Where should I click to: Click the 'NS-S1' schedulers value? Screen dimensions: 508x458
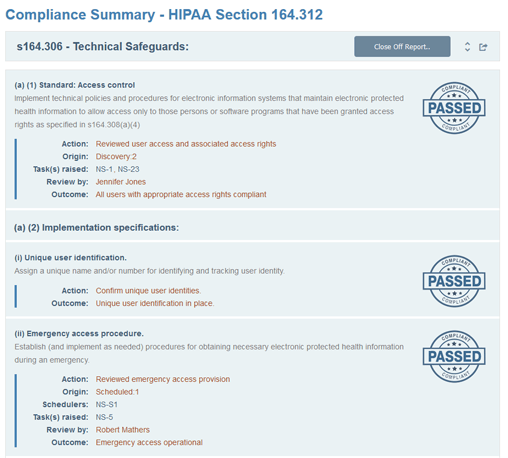(x=106, y=405)
